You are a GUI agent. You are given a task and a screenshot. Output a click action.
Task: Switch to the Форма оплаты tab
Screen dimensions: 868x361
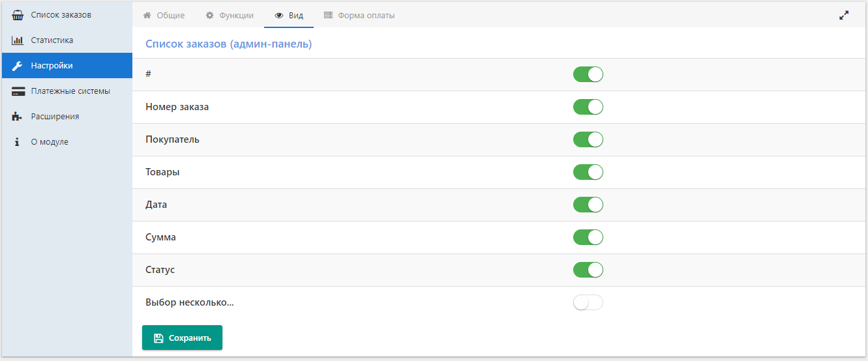[x=359, y=16]
